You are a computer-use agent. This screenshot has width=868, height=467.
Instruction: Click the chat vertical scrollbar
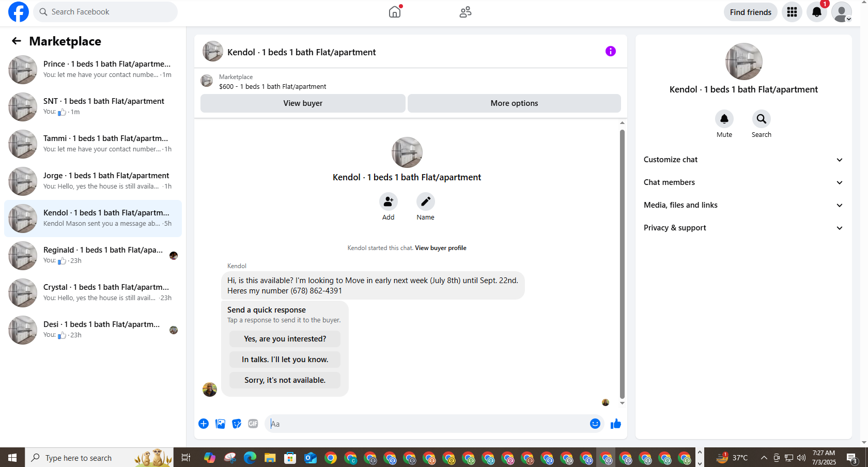[x=622, y=263]
